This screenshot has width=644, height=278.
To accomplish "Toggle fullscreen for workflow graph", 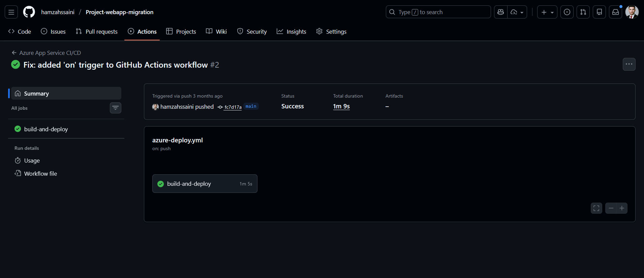I will 596,208.
